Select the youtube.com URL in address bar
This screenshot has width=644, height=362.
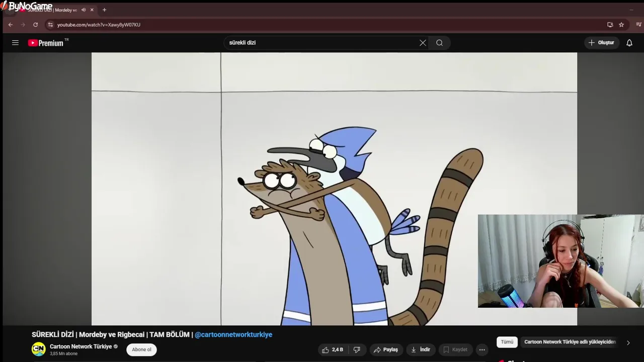99,25
